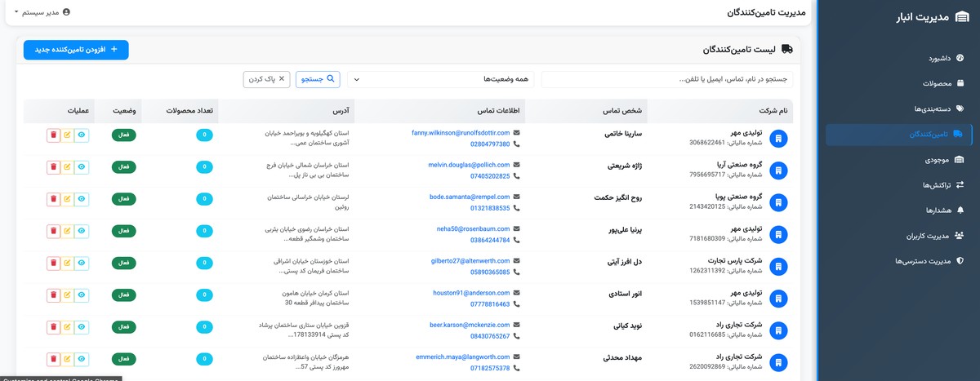Click building icon of company گروه صنعتی آریا
The image size is (980, 381).
[779, 169]
